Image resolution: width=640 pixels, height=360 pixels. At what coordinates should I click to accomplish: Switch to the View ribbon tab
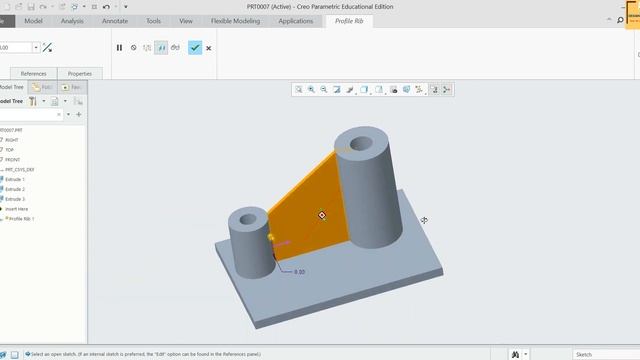pyautogui.click(x=186, y=21)
